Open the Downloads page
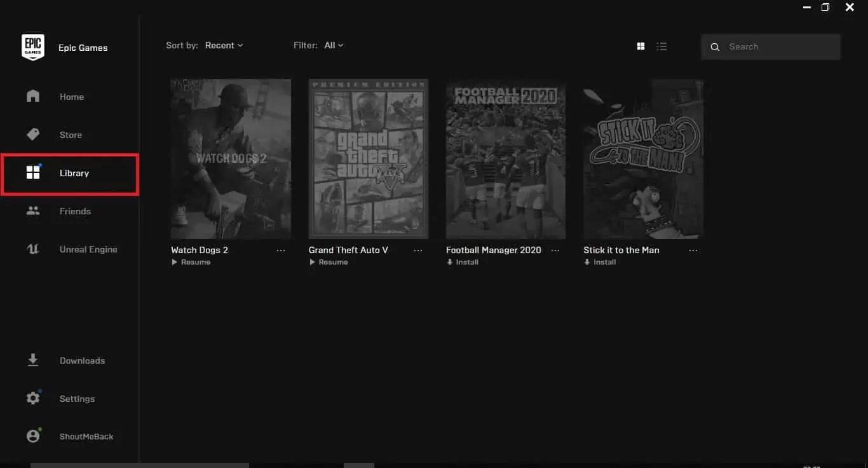Viewport: 868px width, 468px height. tap(82, 361)
